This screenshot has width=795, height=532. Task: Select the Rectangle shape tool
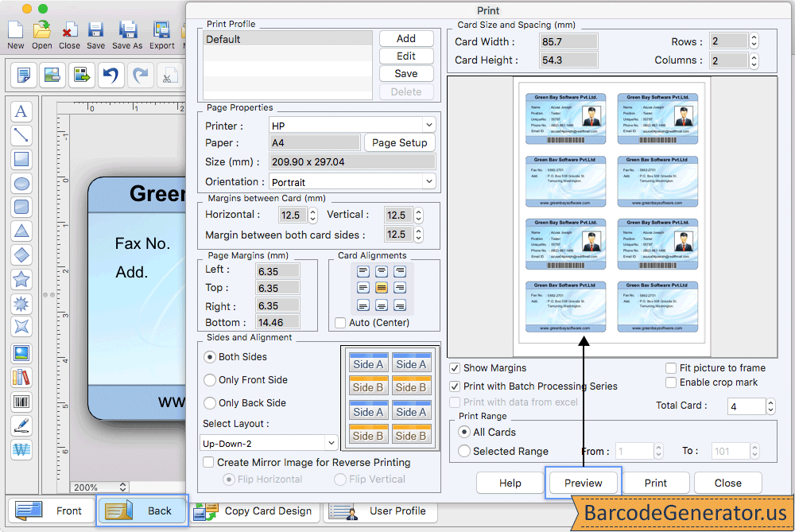[21, 159]
